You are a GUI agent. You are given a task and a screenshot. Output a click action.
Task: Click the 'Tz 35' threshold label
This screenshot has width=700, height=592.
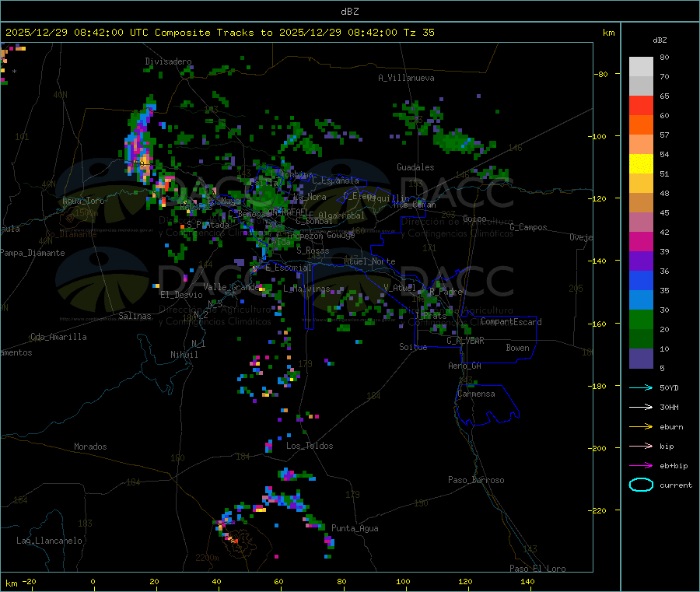(x=418, y=33)
